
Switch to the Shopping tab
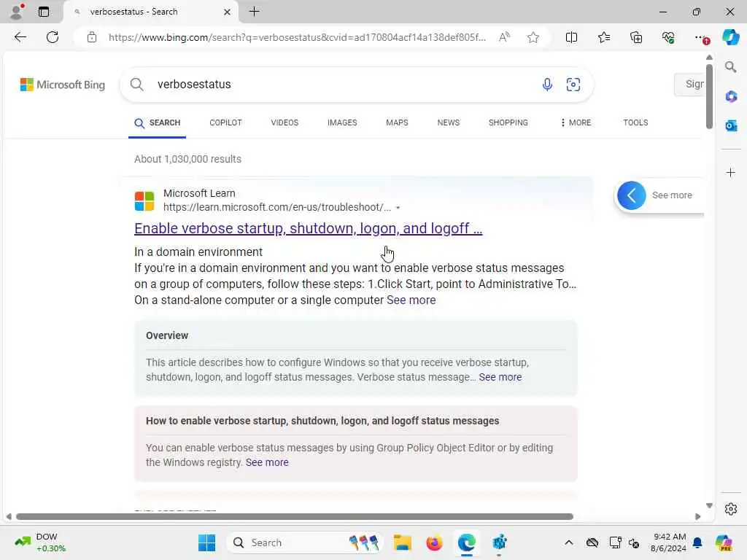coord(508,122)
